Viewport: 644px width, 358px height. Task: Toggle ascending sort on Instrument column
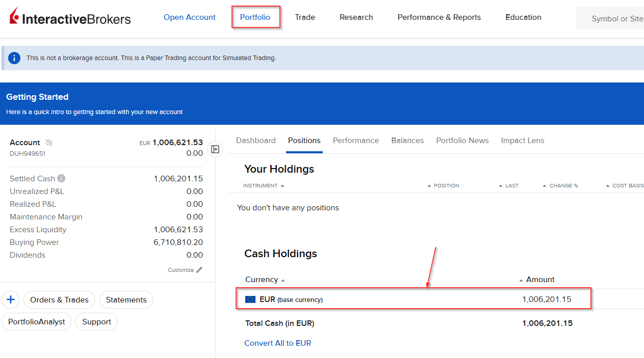pyautogui.click(x=282, y=185)
